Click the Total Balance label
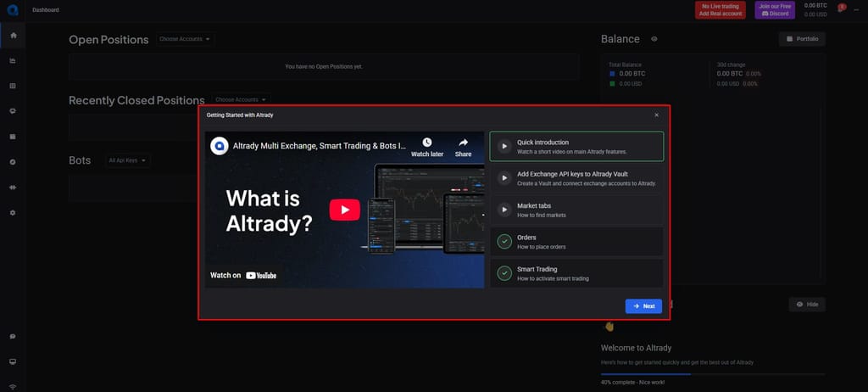Viewport: 868px width, 392px height. [x=623, y=64]
